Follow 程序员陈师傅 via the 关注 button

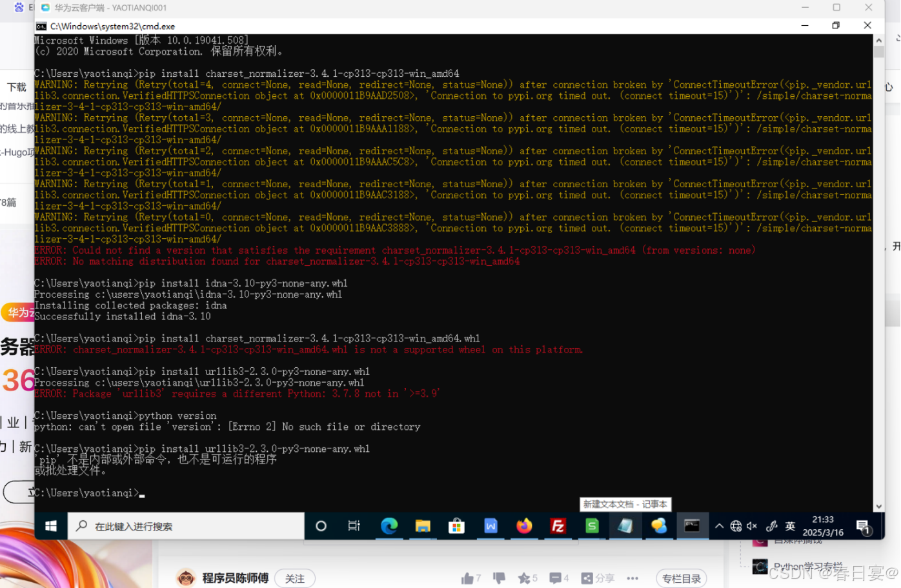pos(294,578)
